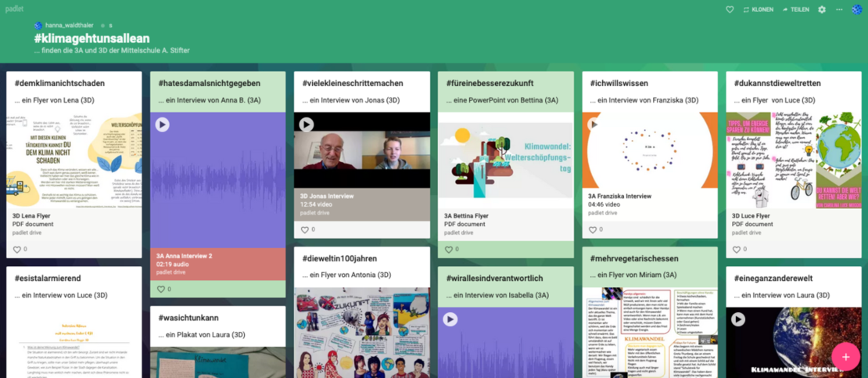The width and height of the screenshot is (868, 378).
Task: Open the 3D Luce Flyer thumbnail
Action: pos(794,160)
